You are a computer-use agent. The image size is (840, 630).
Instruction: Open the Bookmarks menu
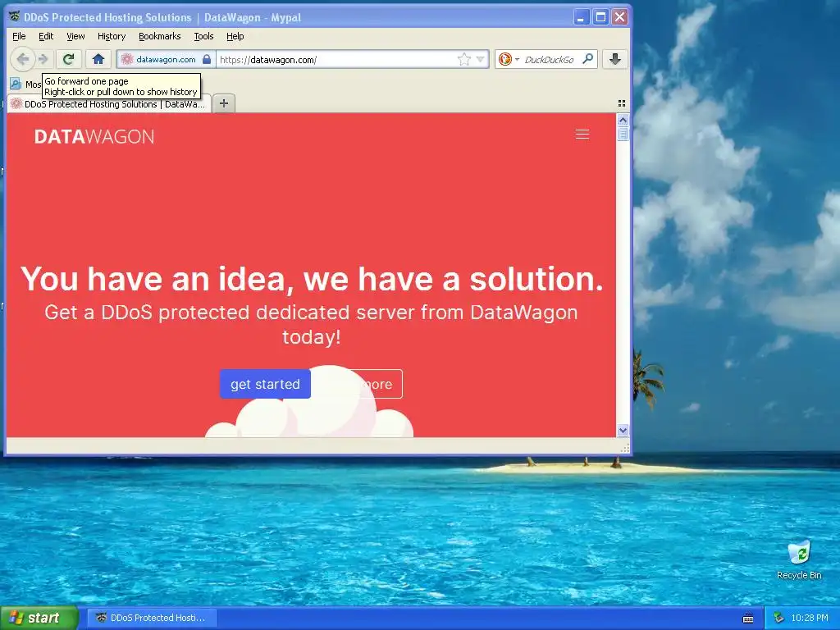point(160,36)
